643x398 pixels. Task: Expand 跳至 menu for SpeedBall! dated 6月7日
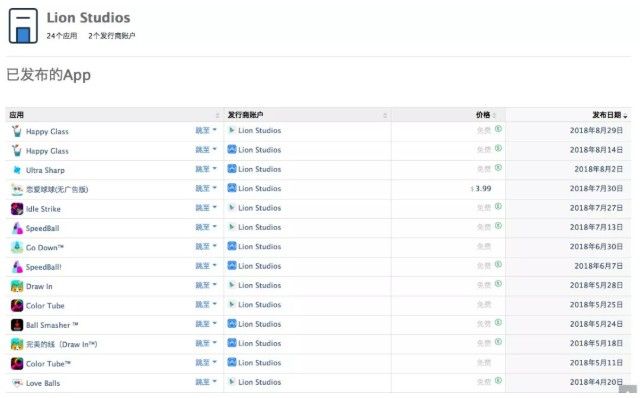206,266
